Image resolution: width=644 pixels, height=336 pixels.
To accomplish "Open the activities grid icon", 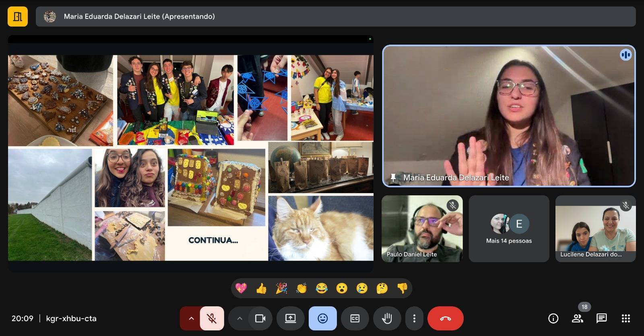I will (x=625, y=318).
